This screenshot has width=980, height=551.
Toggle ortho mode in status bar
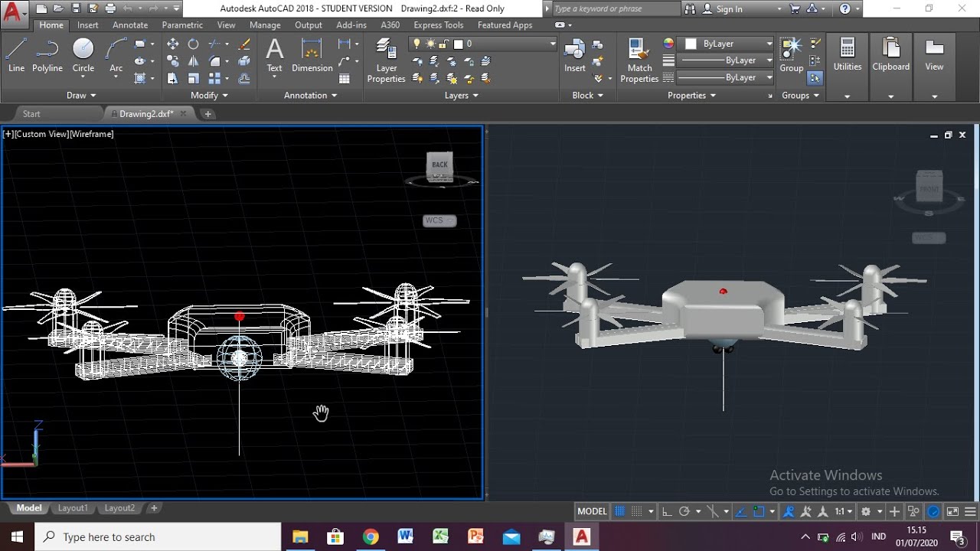(667, 511)
